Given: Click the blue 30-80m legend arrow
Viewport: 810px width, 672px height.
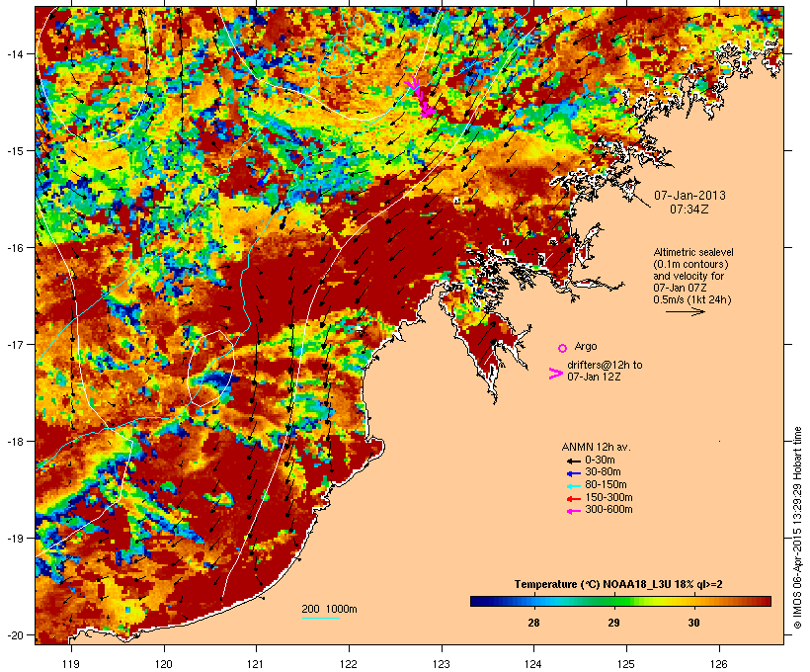Looking at the screenshot, I should 573,473.
